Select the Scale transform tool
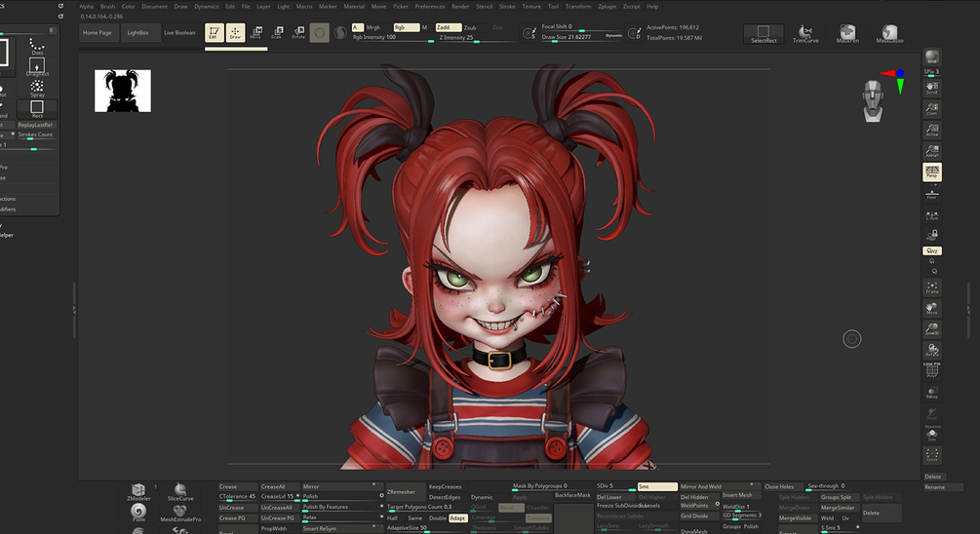The image size is (980, 534). (277, 32)
